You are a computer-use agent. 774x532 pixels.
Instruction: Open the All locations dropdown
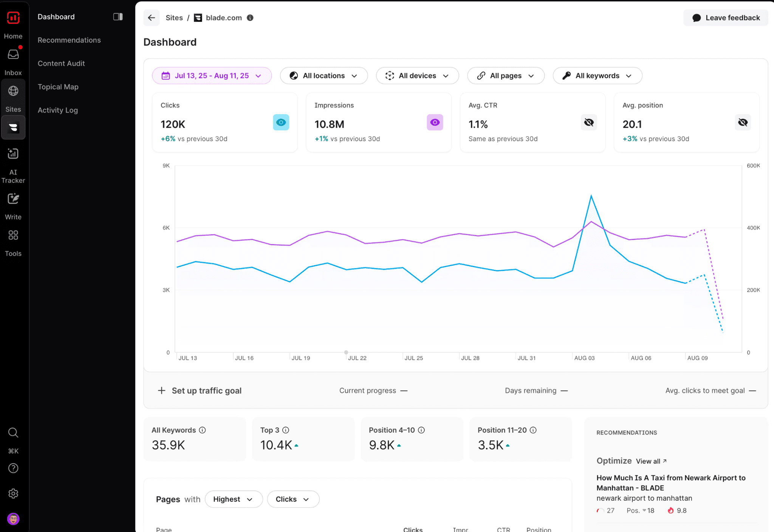(x=324, y=76)
